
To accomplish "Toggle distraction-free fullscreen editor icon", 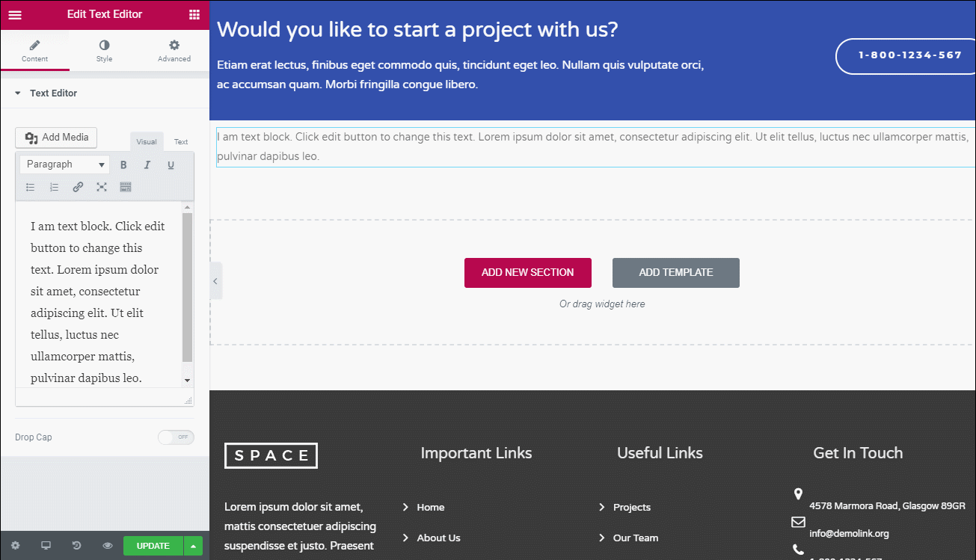I will point(102,187).
